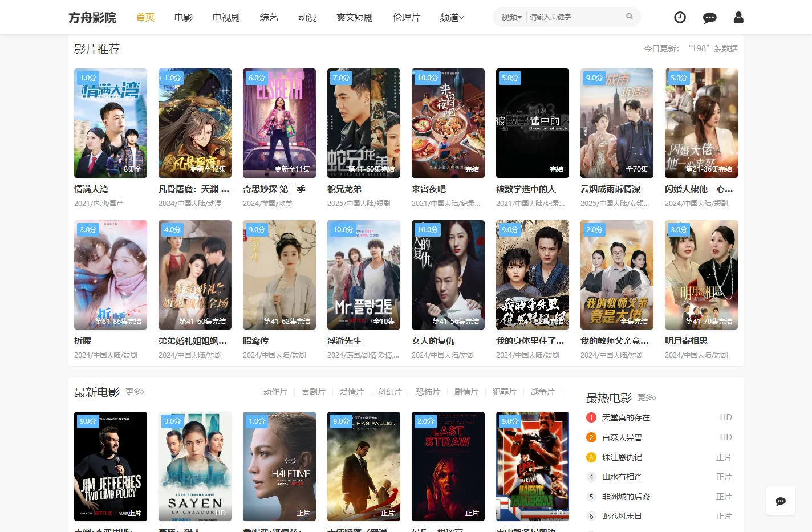Image resolution: width=812 pixels, height=532 pixels.
Task: Open the user account profile icon
Action: 738,18
